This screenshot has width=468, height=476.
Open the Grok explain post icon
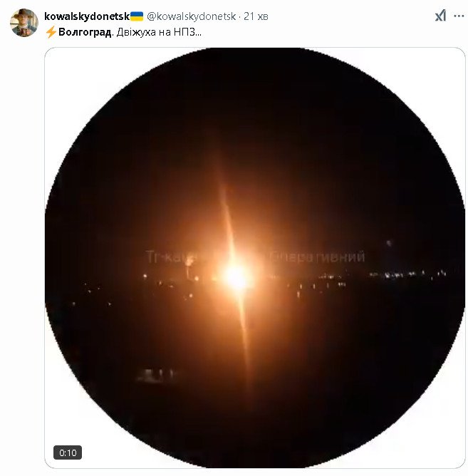pos(440,16)
